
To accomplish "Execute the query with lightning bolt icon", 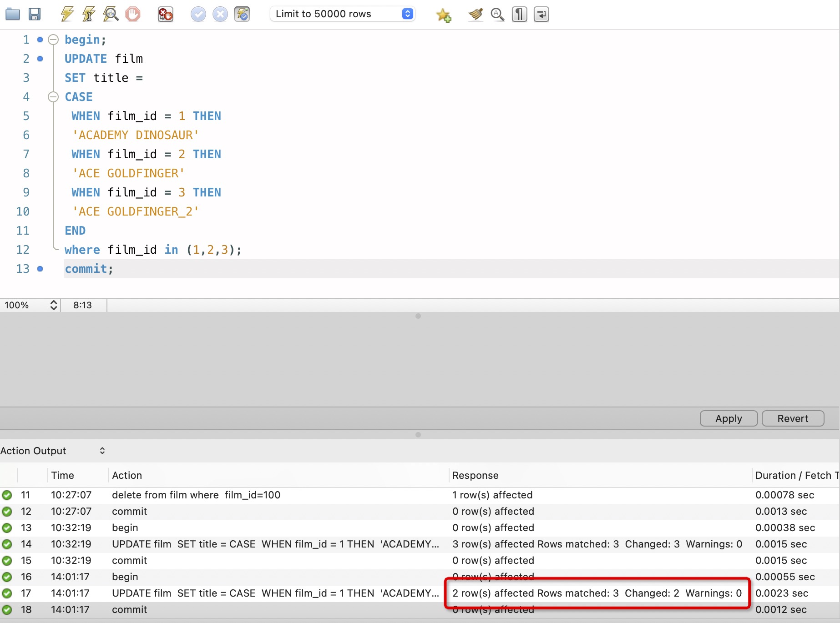I will pyautogui.click(x=67, y=14).
